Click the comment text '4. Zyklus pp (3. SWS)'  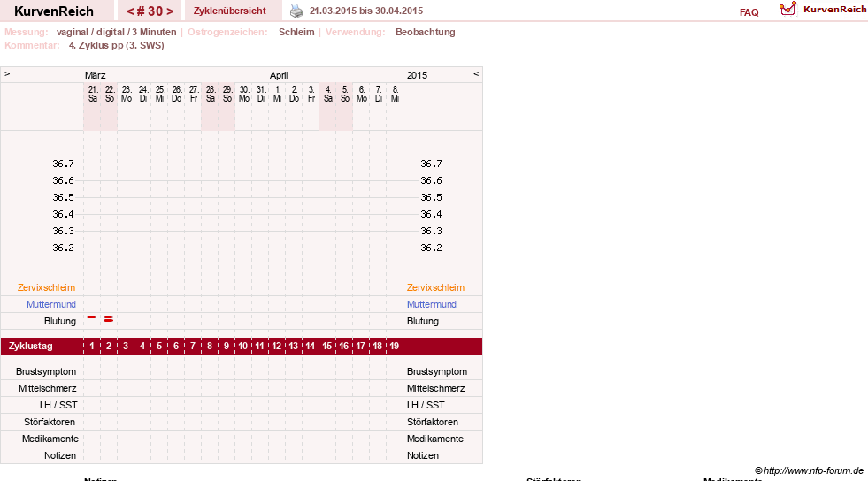coord(116,45)
